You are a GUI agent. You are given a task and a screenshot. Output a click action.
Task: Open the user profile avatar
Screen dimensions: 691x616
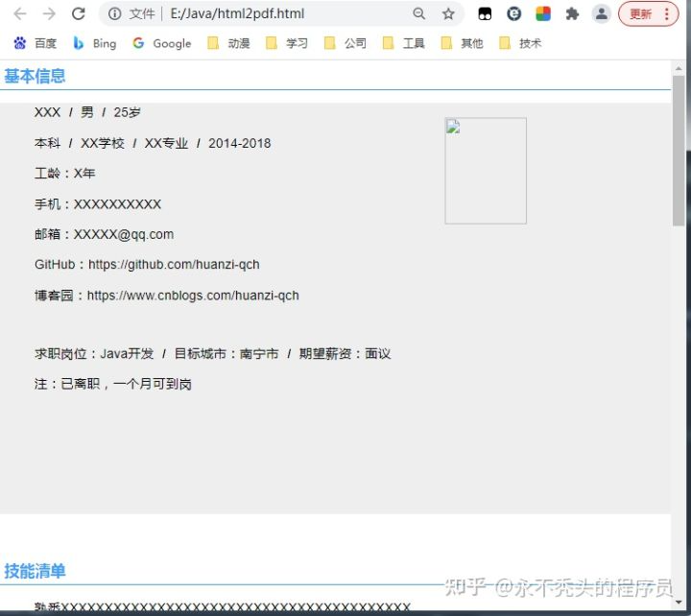click(x=601, y=14)
